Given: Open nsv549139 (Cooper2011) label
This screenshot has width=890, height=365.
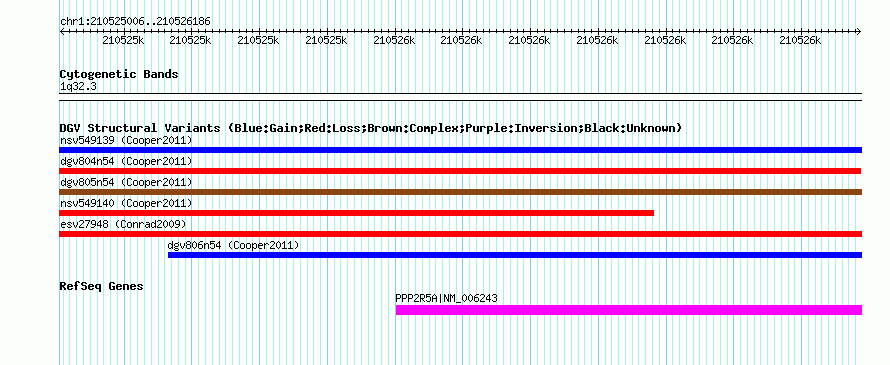Looking at the screenshot, I should click(126, 140).
